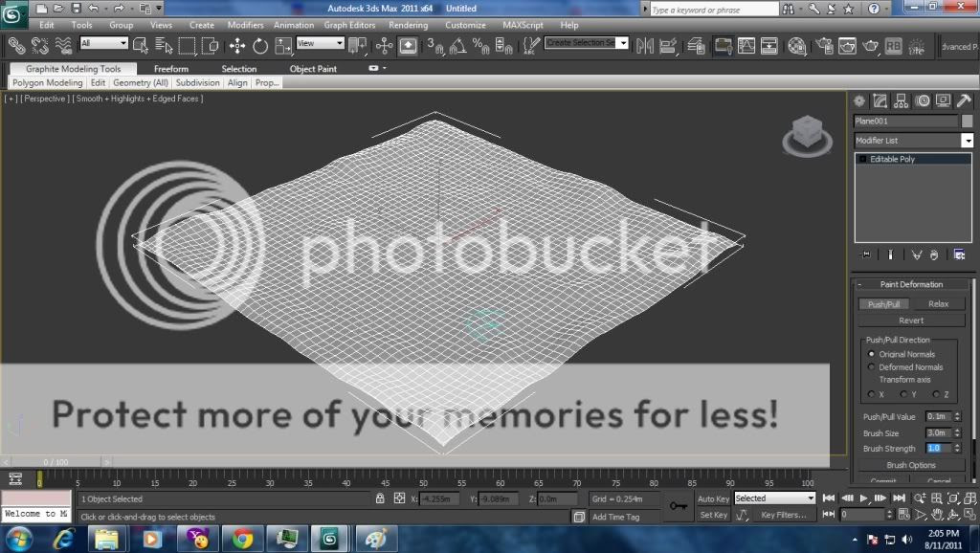Click Key Filters button
Image resolution: width=980 pixels, height=553 pixels.
(783, 515)
